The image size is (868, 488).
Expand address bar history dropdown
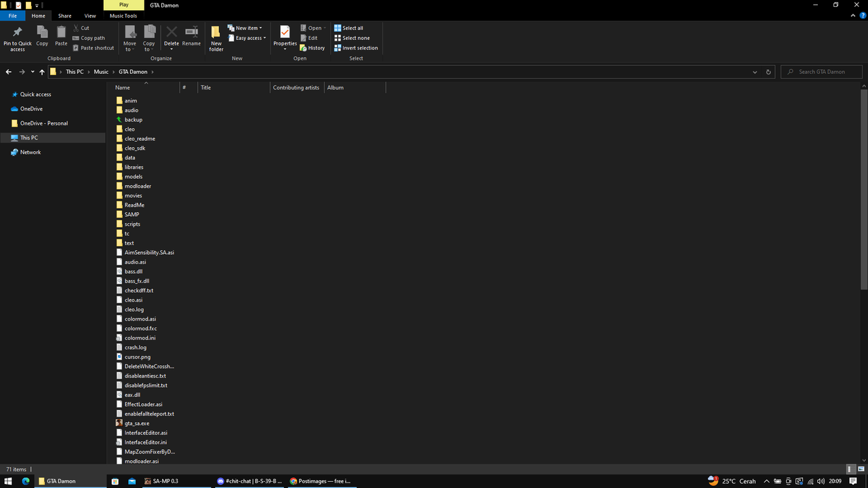click(x=755, y=72)
